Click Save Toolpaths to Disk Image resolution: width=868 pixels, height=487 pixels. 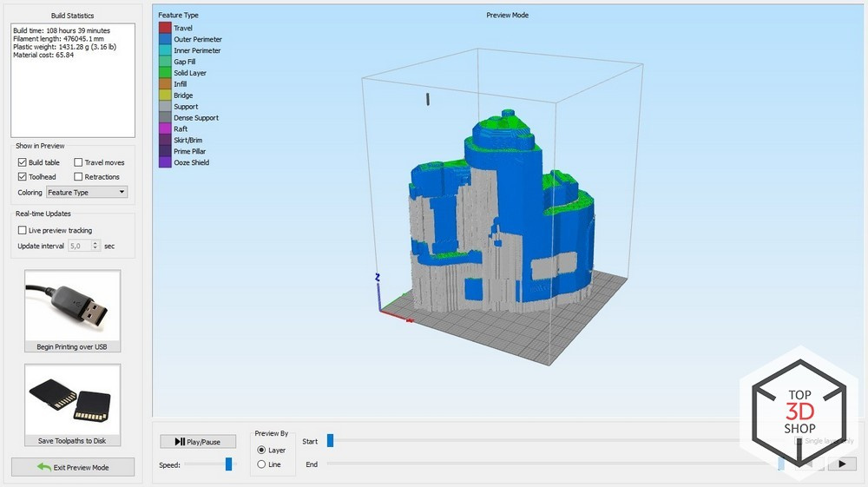tap(73, 441)
